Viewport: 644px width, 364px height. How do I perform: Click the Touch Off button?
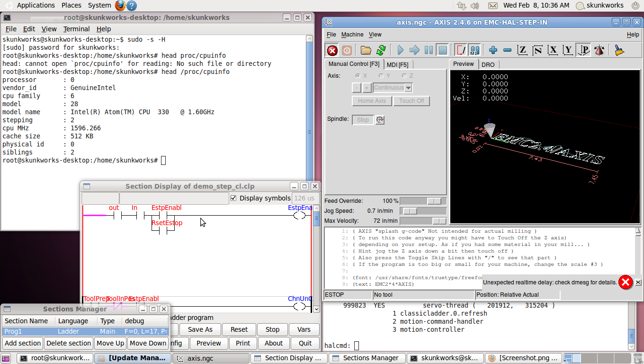click(x=411, y=101)
